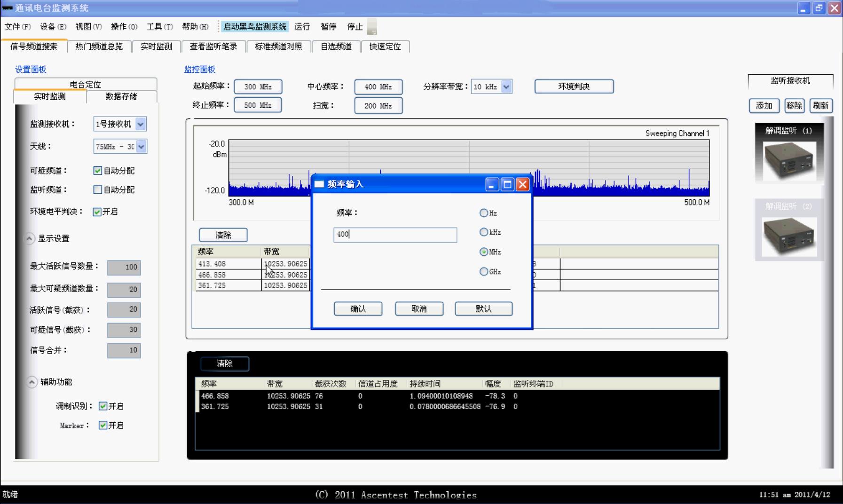The height and width of the screenshot is (504, 843).
Task: Open the 数据存储 settings tab
Action: (x=121, y=96)
